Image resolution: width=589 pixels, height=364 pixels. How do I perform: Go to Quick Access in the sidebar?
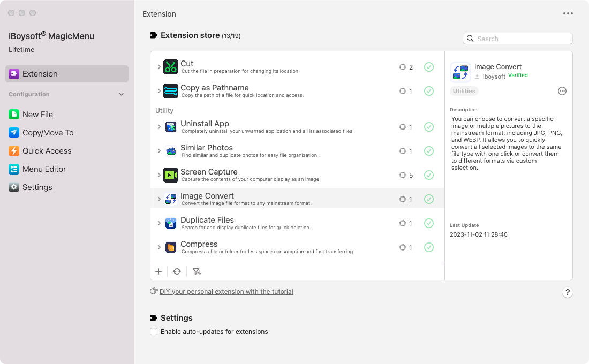coord(47,151)
